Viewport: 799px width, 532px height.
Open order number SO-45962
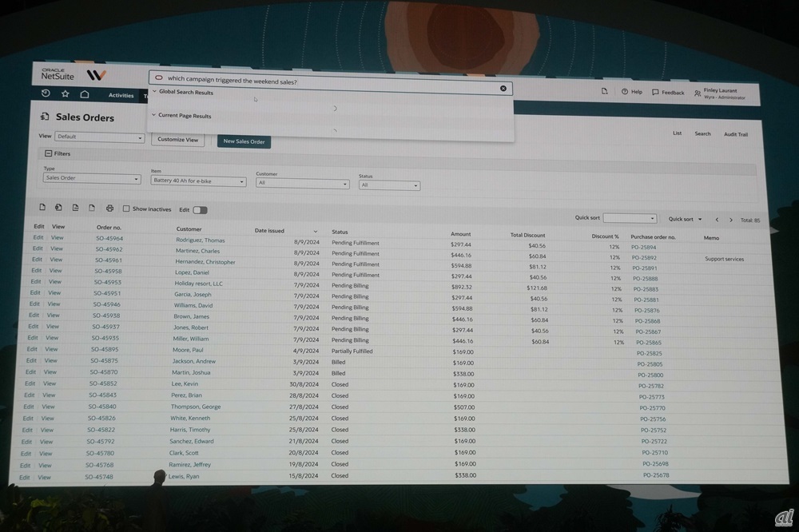pos(109,249)
